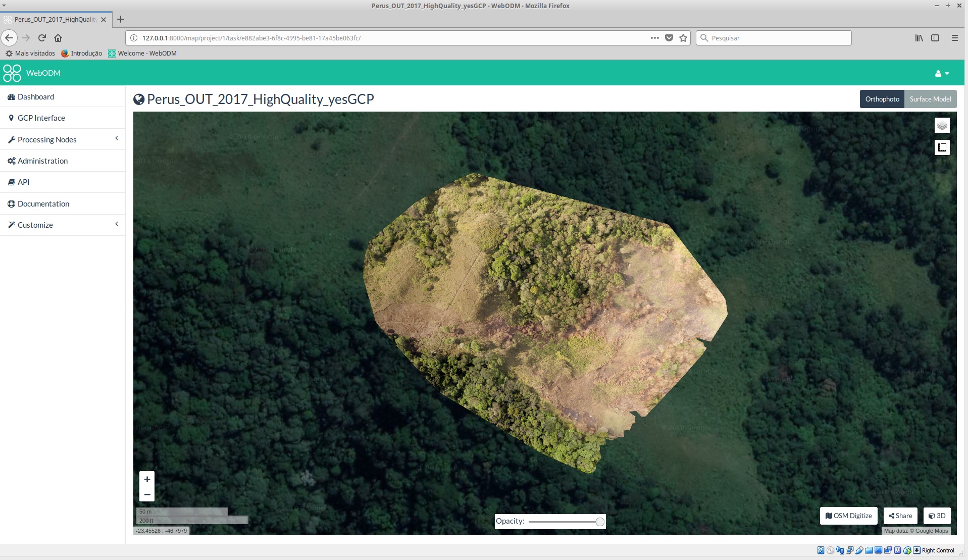This screenshot has width=968, height=560.
Task: Open the map layers selector
Action: point(941,125)
